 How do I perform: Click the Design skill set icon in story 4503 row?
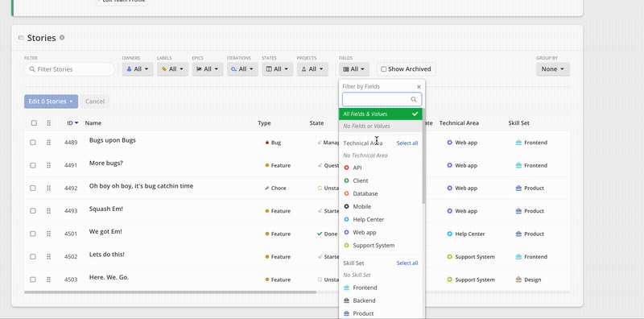point(518,280)
